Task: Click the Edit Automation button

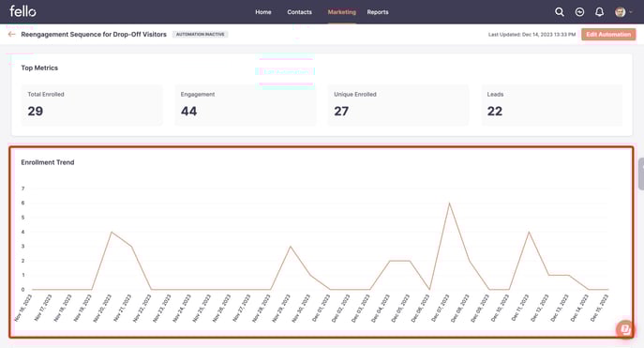Action: click(x=608, y=34)
